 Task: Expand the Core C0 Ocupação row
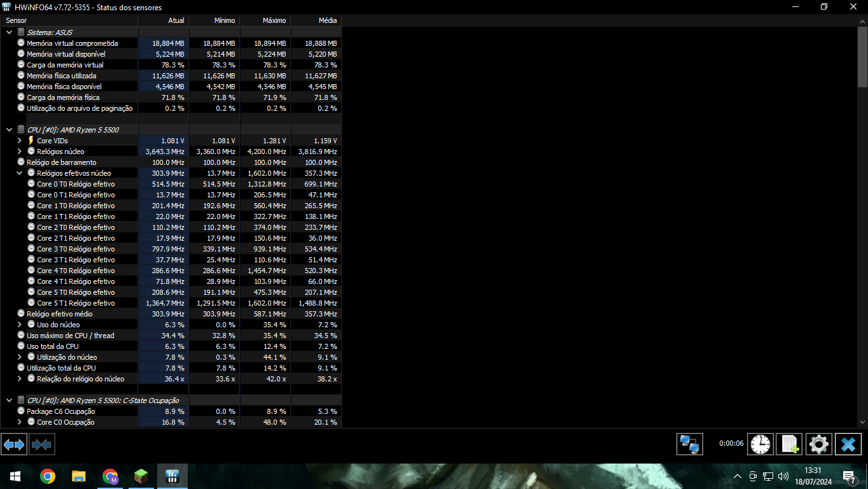point(20,422)
